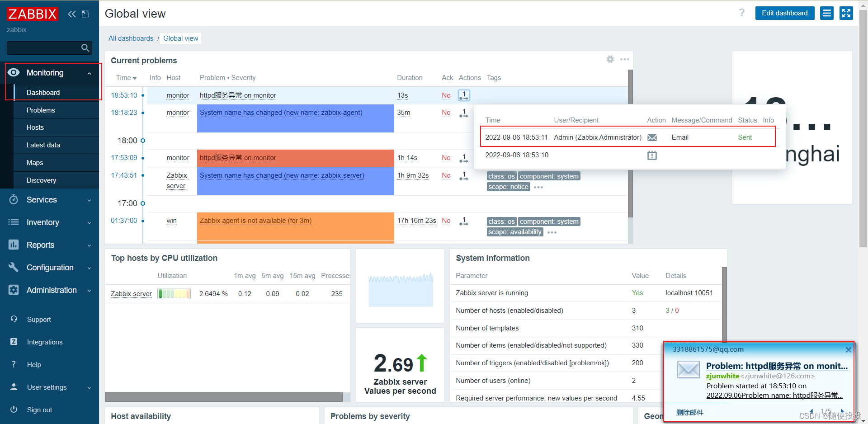Open the Latest data menu item
This screenshot has width=868, height=424.
[x=43, y=145]
